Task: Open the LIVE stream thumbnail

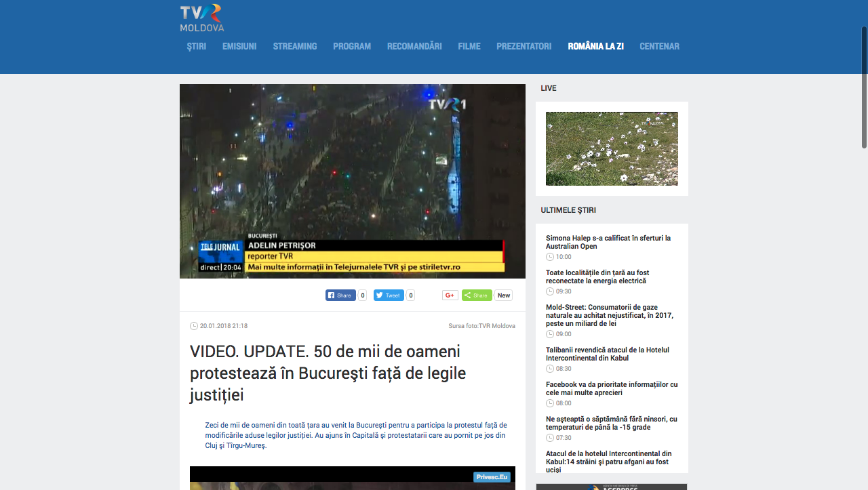Action: click(x=612, y=148)
